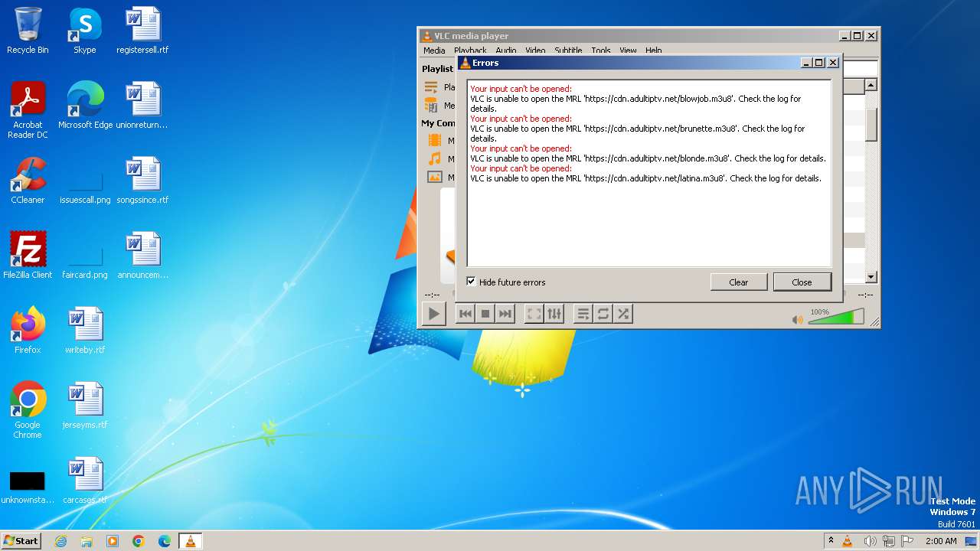Toggle VLC shuffle mode
This screenshot has width=980, height=551.
click(623, 313)
